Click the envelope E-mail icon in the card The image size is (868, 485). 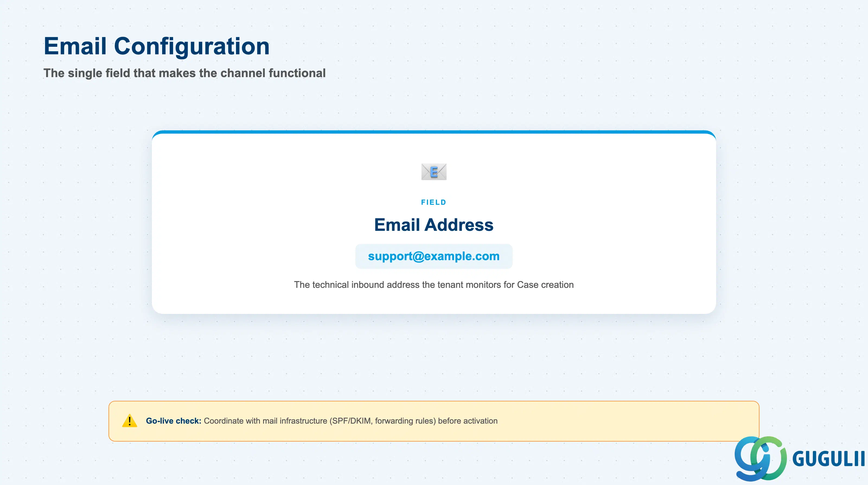[434, 172]
